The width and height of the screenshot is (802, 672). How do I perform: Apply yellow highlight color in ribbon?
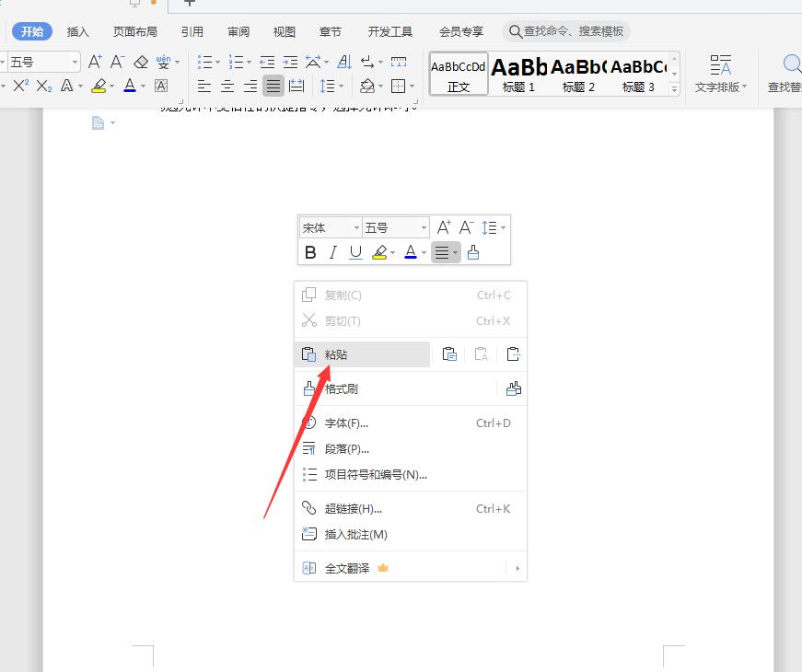pos(99,86)
